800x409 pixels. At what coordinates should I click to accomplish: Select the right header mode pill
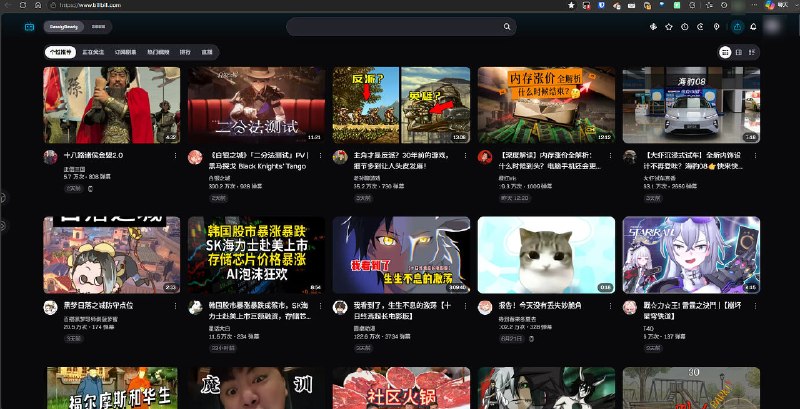coord(98,27)
